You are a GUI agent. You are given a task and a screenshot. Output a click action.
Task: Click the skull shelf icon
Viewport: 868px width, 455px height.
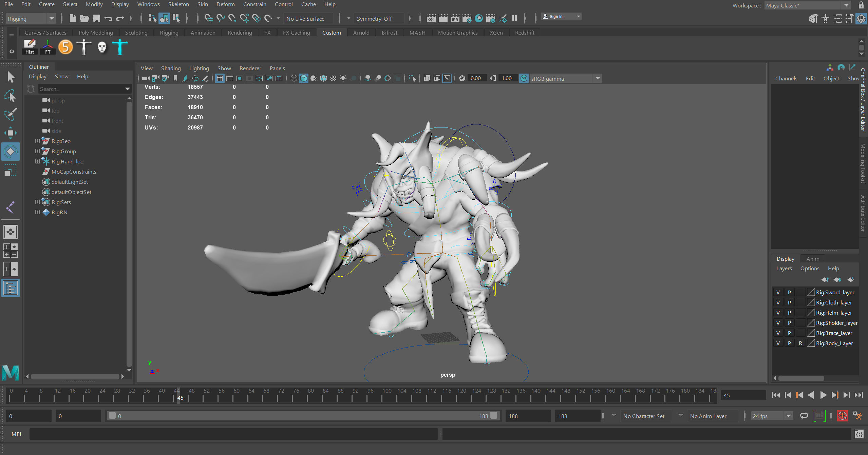tap(102, 47)
